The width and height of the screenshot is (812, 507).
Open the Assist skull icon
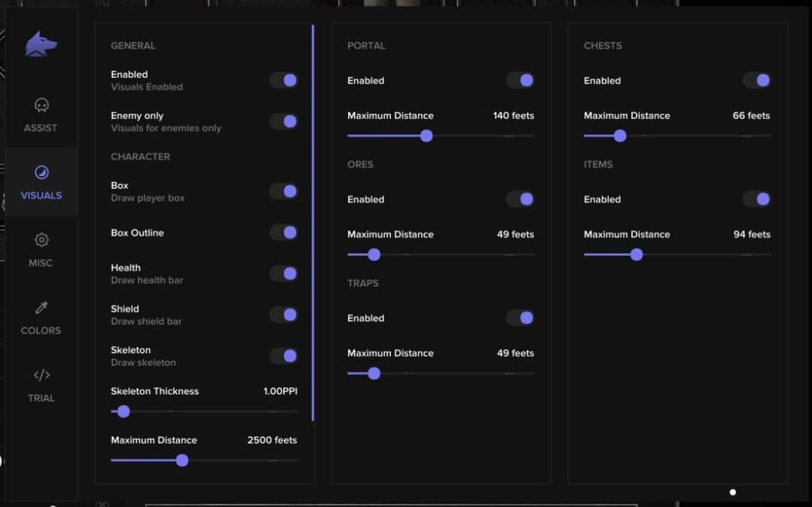pyautogui.click(x=41, y=106)
